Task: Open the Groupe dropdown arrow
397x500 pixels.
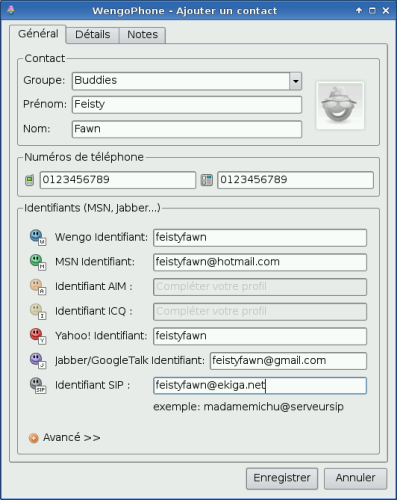Action: point(295,81)
